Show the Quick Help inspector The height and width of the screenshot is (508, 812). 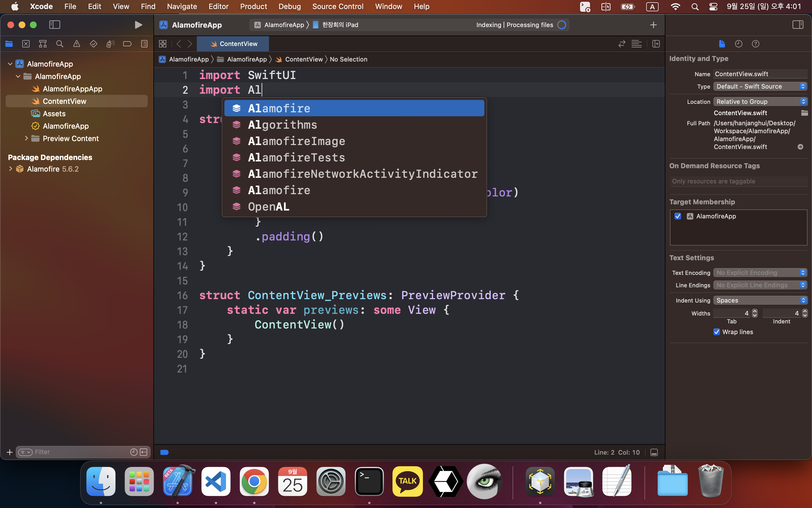(755, 44)
